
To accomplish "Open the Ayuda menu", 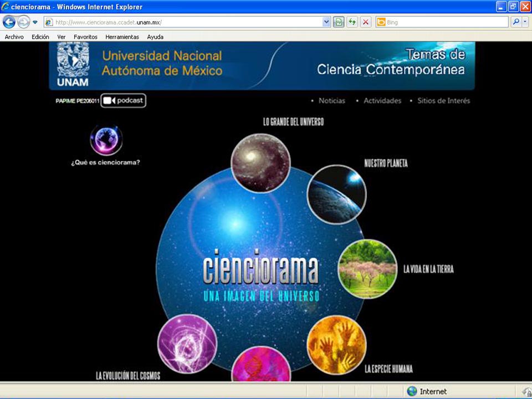I will (x=155, y=37).
